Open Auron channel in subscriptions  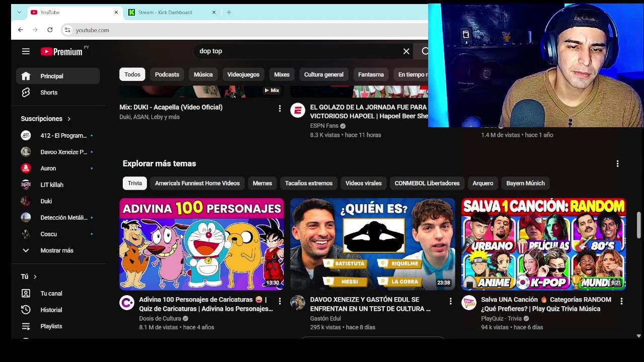[58, 168]
